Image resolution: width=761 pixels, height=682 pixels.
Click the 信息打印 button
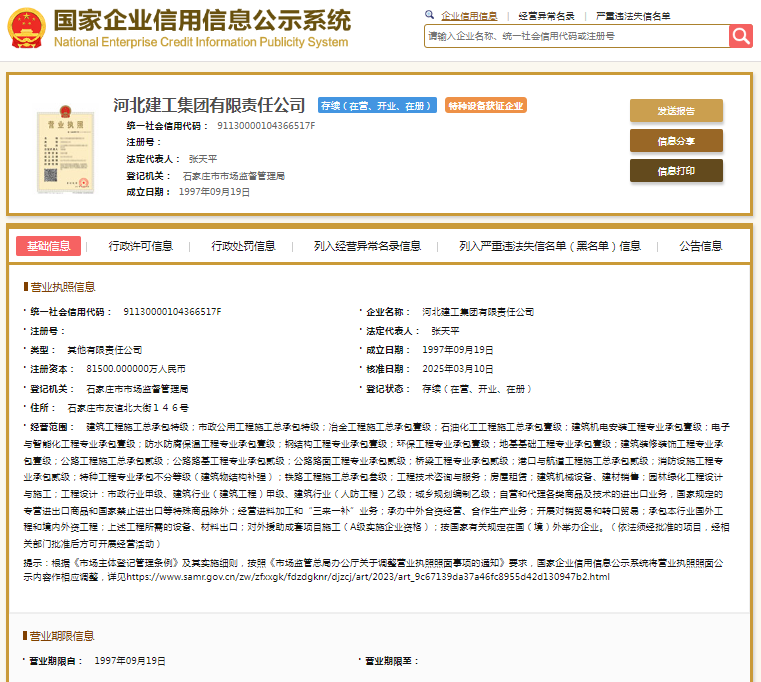(x=676, y=171)
